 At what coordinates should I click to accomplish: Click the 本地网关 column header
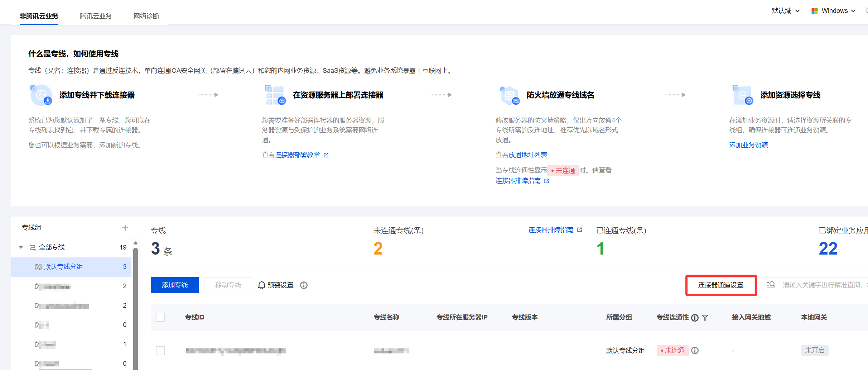pos(814,317)
